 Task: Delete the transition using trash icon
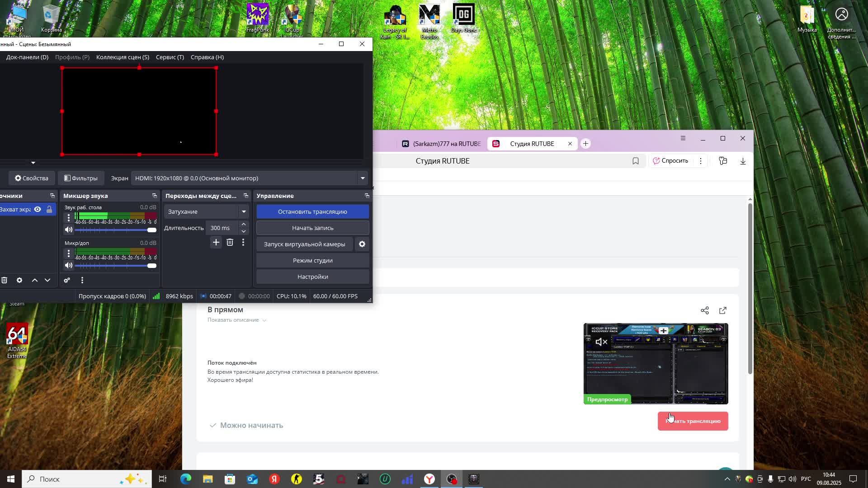click(230, 243)
